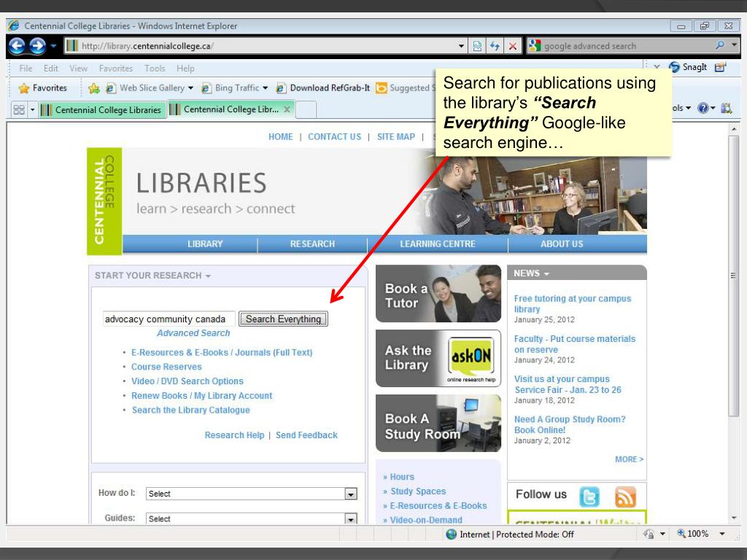
Task: Open the Tools menu
Action: coord(155,68)
